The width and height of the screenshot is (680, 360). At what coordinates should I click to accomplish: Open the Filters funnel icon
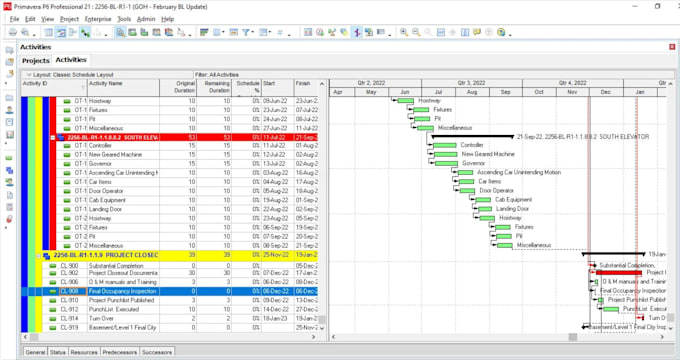245,33
